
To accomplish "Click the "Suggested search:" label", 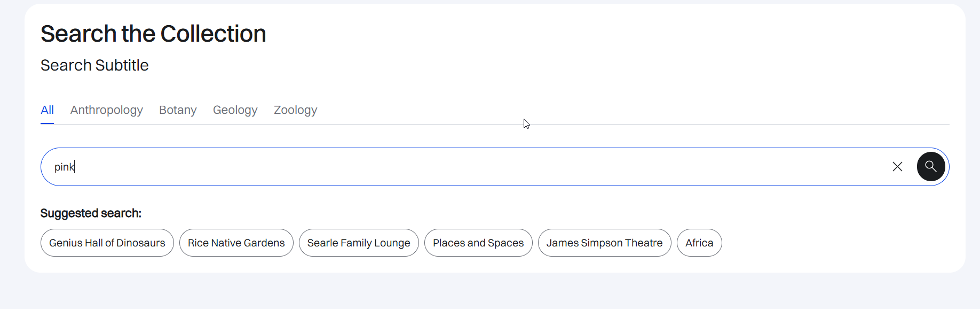I will (x=91, y=213).
